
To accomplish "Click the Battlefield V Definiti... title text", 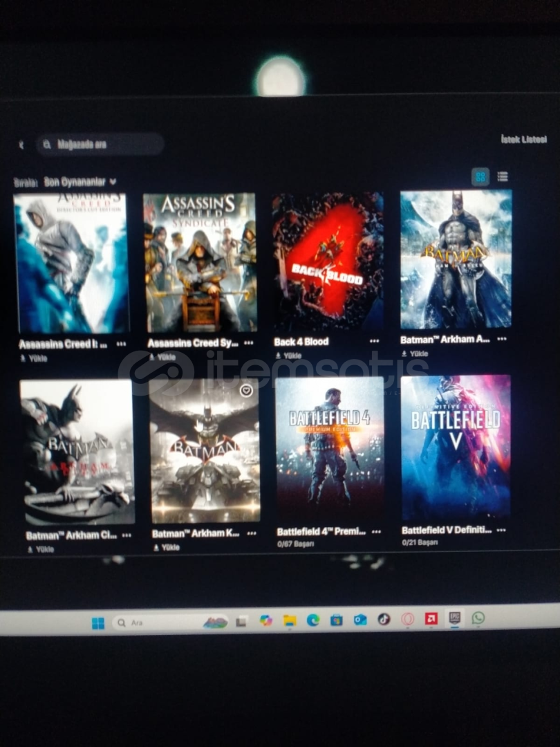I will click(x=447, y=531).
